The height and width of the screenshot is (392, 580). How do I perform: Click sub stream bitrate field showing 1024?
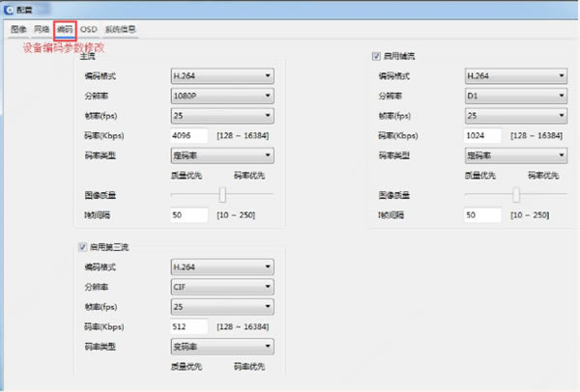482,135
